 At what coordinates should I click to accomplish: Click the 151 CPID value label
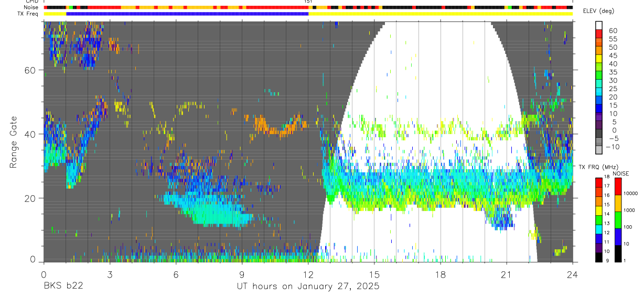point(308,2)
